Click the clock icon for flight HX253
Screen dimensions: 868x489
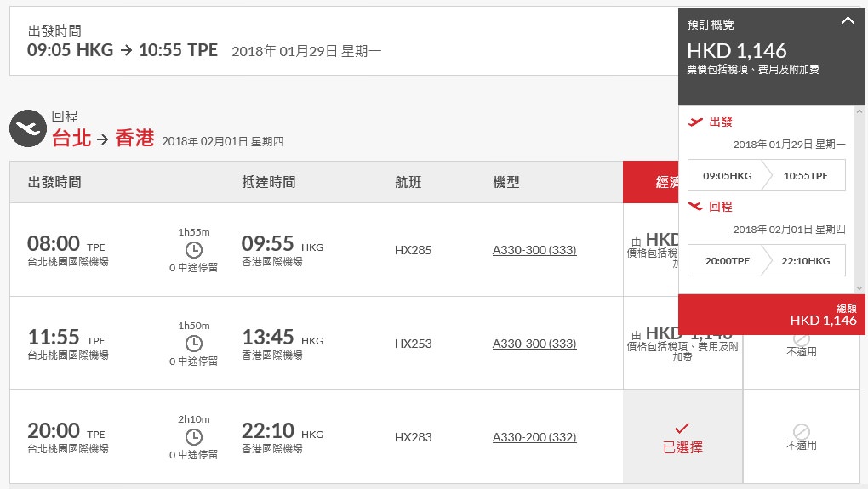(x=194, y=343)
